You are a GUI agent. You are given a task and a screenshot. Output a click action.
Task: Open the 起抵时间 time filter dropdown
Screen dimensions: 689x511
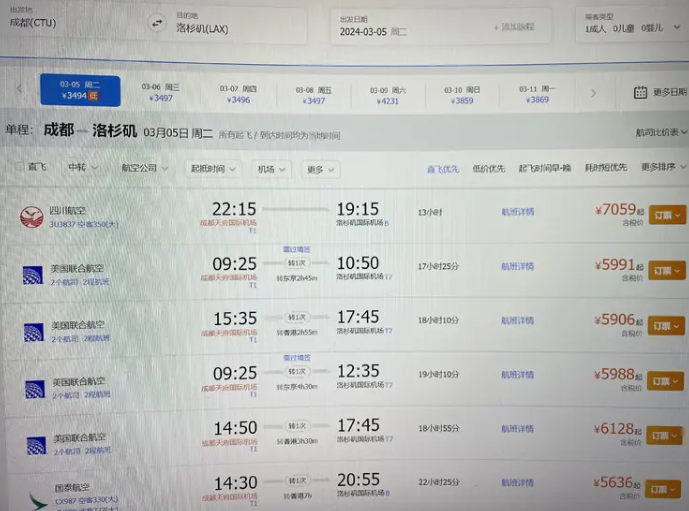[x=213, y=169]
